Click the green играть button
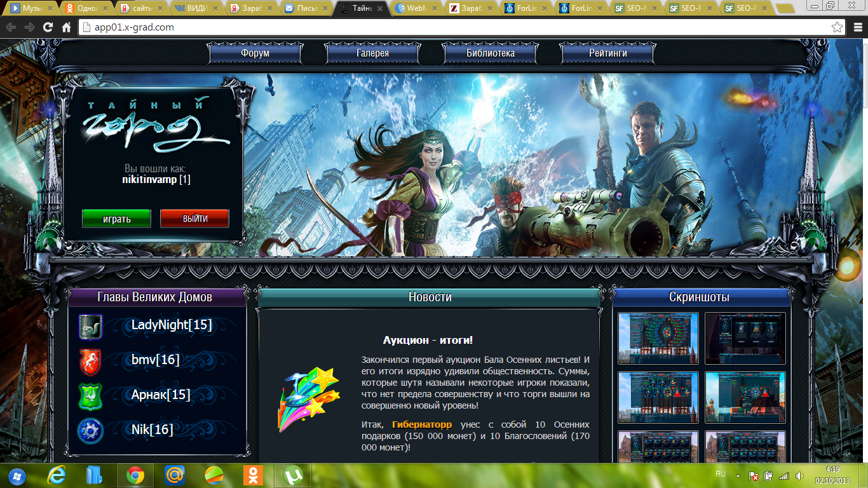The image size is (868, 488). [116, 219]
